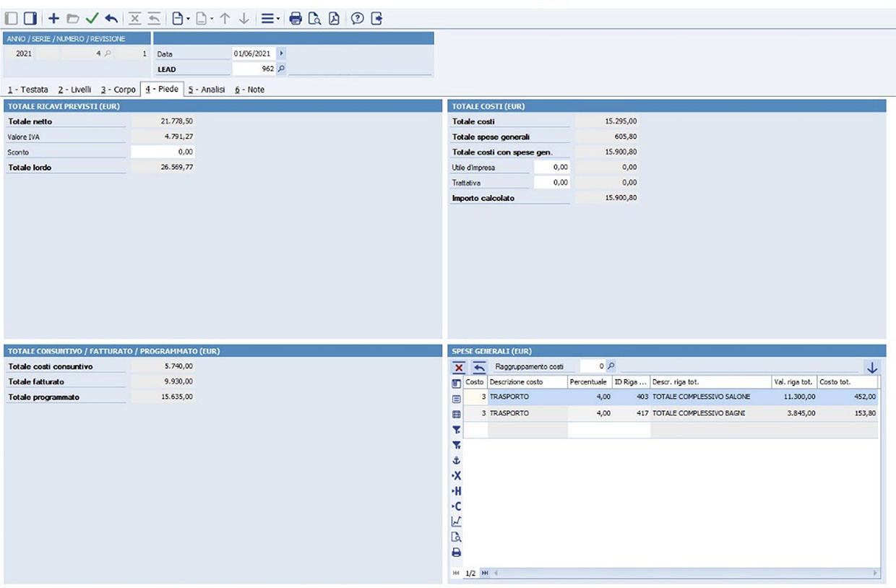Click the first filter funnel icon in grid sidebar
This screenshot has height=588, width=896.
(x=456, y=430)
